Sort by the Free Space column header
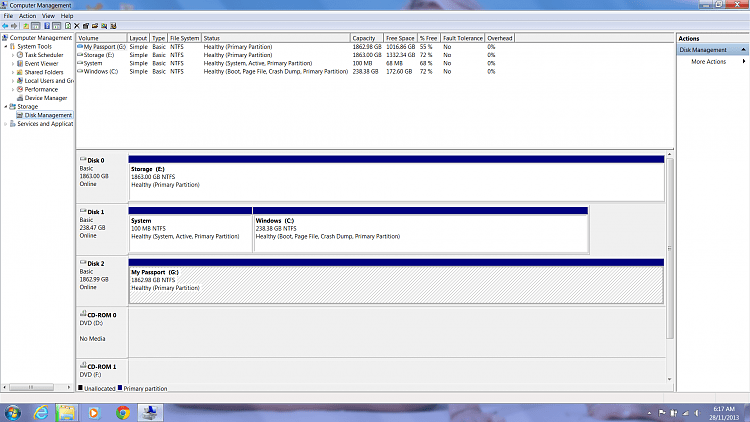 pos(400,38)
